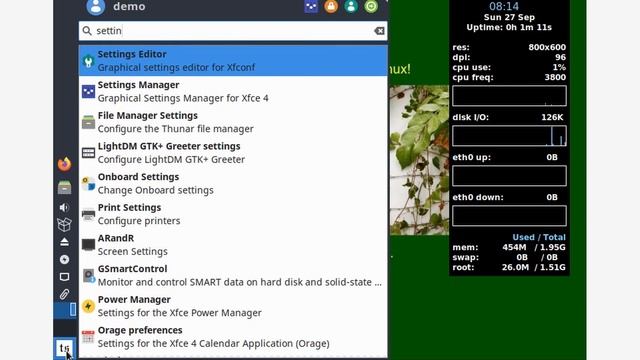640x360 pixels.
Task: Click the Orage calendar icon
Action: [88, 337]
